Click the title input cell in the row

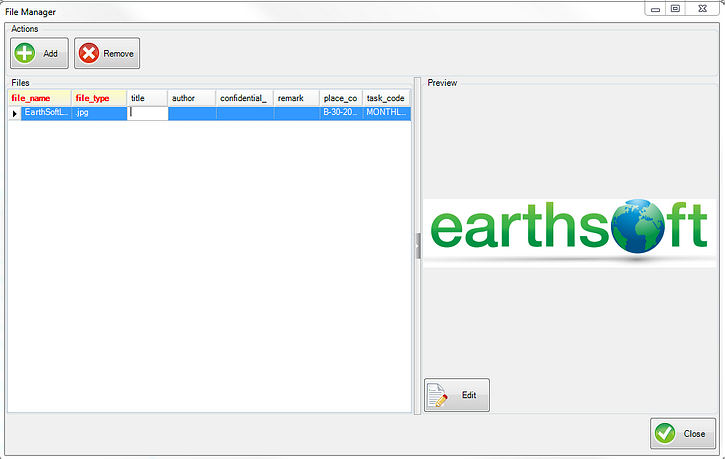(x=148, y=114)
